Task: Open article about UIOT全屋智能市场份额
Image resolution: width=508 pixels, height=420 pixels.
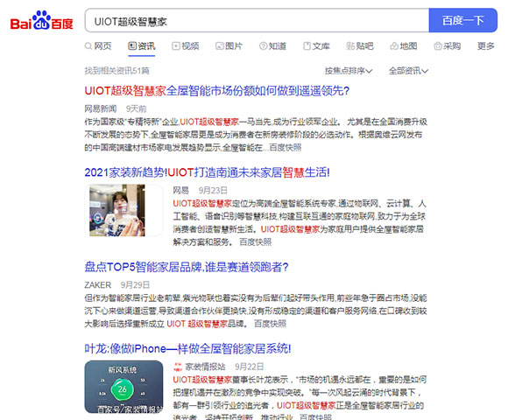Action: pos(216,91)
